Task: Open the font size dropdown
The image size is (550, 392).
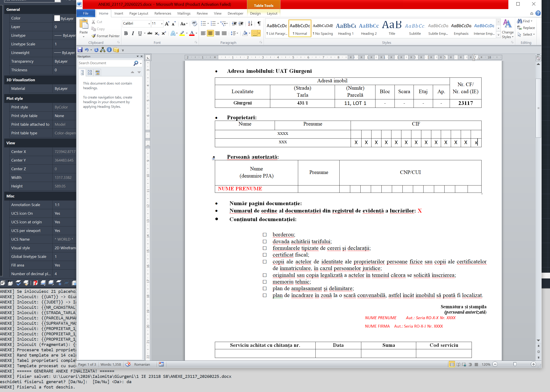Action: click(162, 24)
